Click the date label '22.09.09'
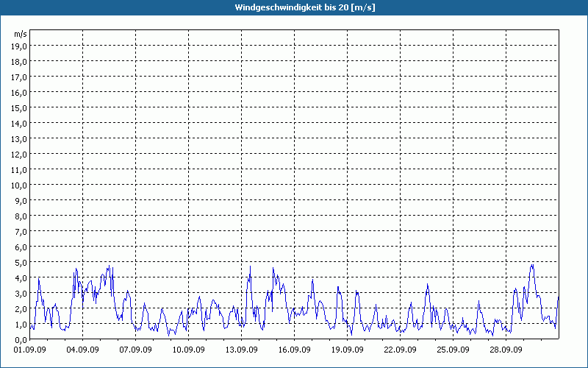Image resolution: width=588 pixels, height=368 pixels. pyautogui.click(x=400, y=350)
